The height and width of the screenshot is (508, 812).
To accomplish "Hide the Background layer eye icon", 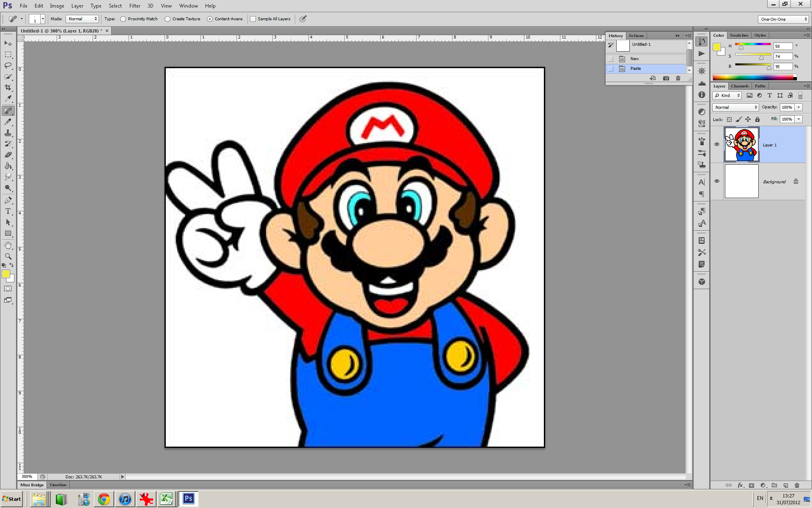I will (x=717, y=181).
